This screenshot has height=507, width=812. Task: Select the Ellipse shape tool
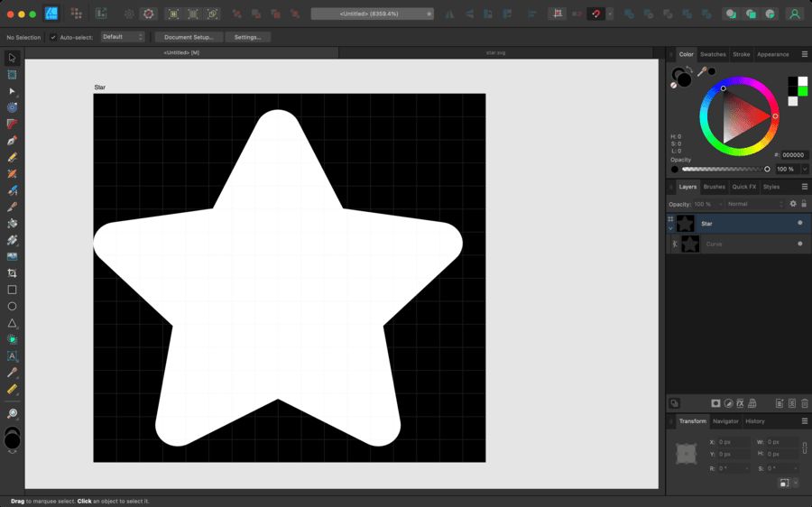(12, 306)
